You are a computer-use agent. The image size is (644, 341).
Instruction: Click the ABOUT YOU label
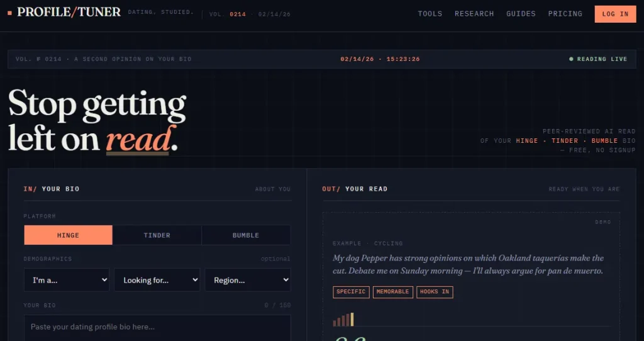click(x=273, y=189)
